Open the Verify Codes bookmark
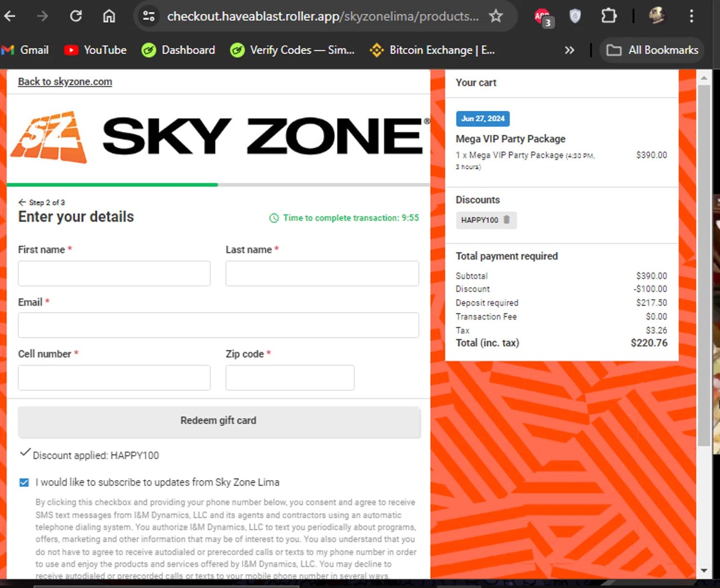This screenshot has width=720, height=588. 292,50
